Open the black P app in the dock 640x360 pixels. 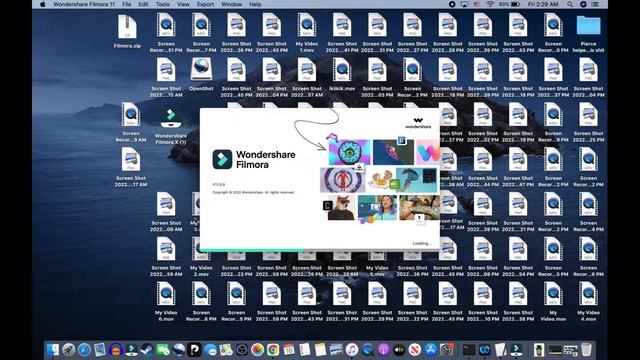click(x=194, y=350)
